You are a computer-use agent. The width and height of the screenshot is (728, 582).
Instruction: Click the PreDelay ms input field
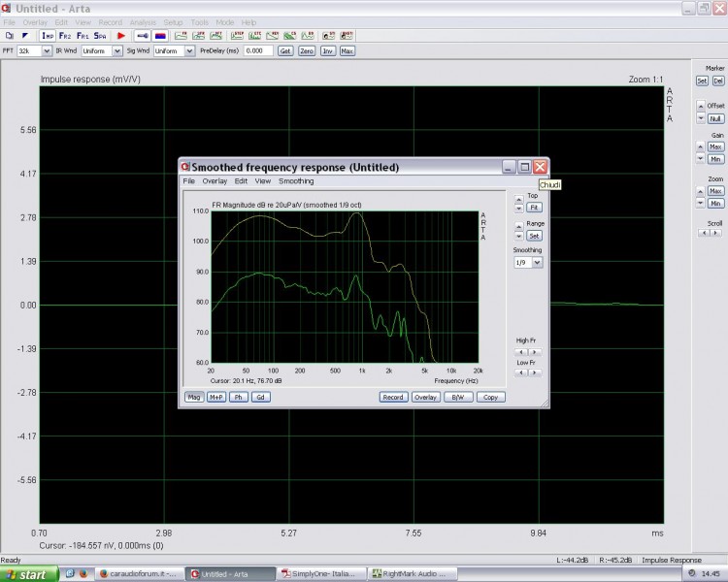pyautogui.click(x=258, y=51)
